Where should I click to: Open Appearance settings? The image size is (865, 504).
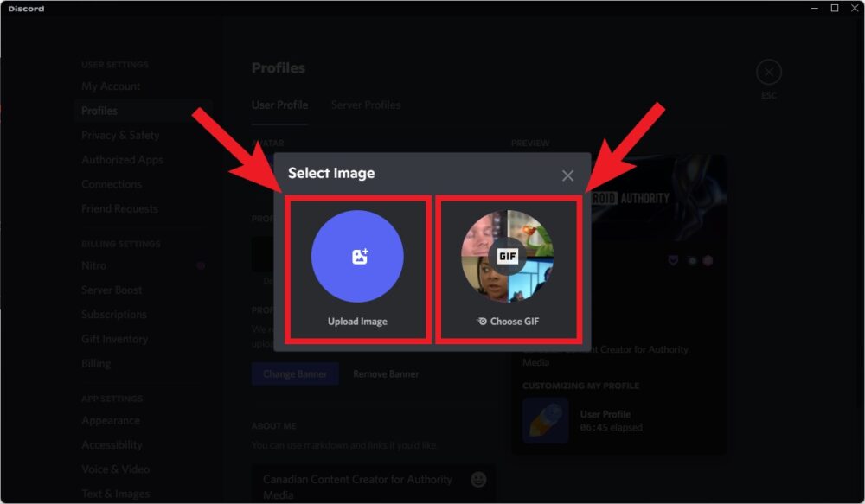111,420
